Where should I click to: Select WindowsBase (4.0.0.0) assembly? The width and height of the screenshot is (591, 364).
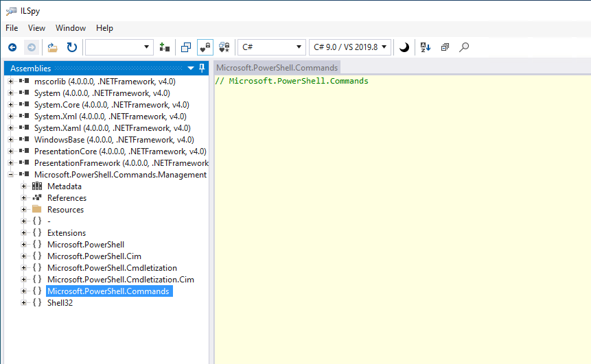(114, 140)
